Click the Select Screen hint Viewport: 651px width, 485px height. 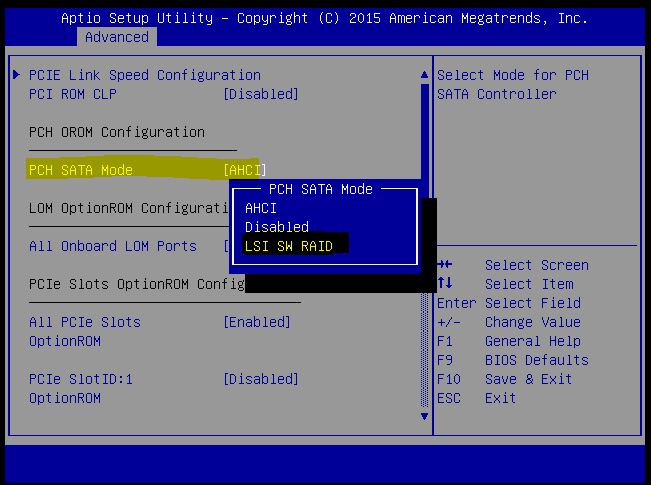point(537,265)
